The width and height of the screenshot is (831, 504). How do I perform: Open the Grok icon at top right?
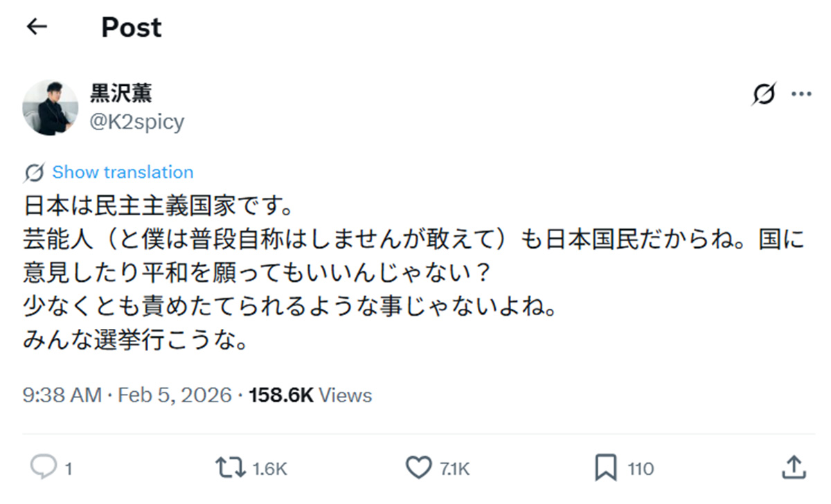pyautogui.click(x=764, y=95)
